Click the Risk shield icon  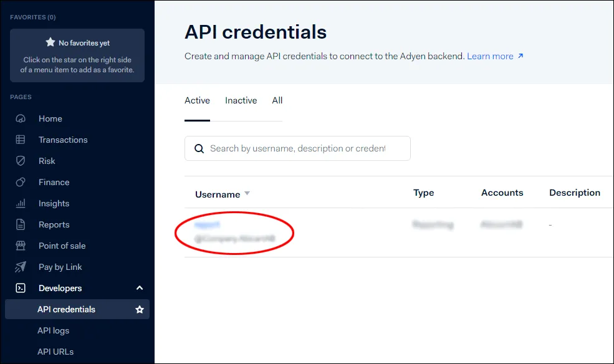[21, 161]
